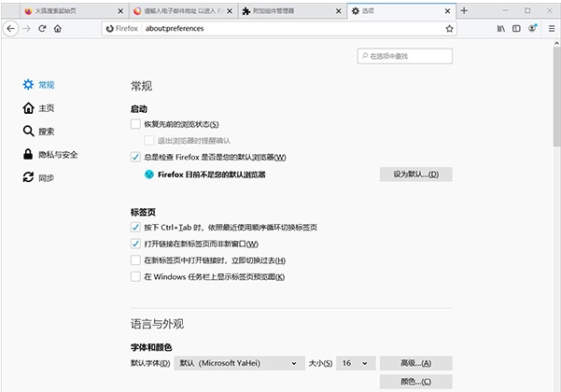Image resolution: width=561 pixels, height=392 pixels.
Task: Close the 火狐搜索起始页 tab
Action: [120, 11]
